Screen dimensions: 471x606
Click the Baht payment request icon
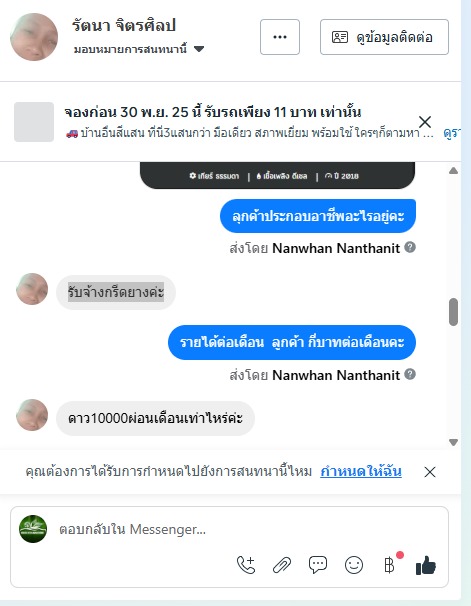click(389, 565)
